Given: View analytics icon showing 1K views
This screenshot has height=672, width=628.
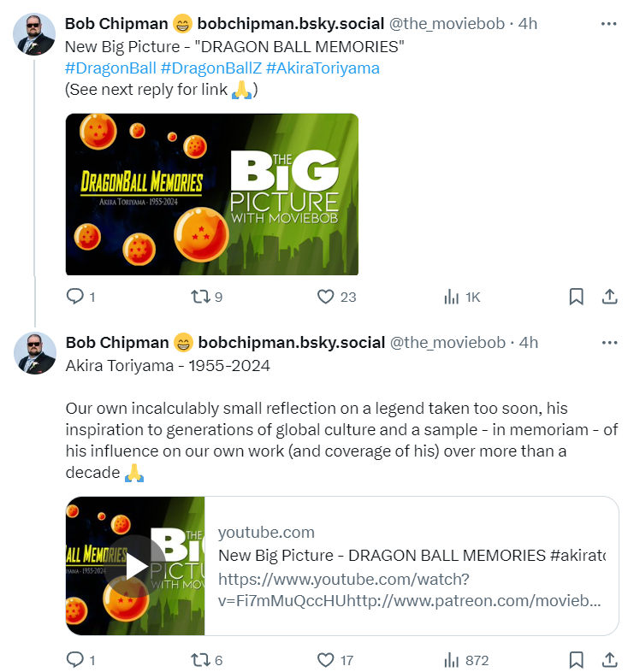Looking at the screenshot, I should point(451,296).
